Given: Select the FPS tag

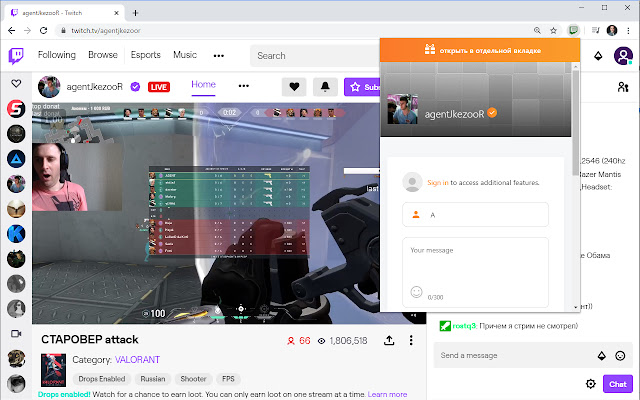Looking at the screenshot, I should coord(228,379).
